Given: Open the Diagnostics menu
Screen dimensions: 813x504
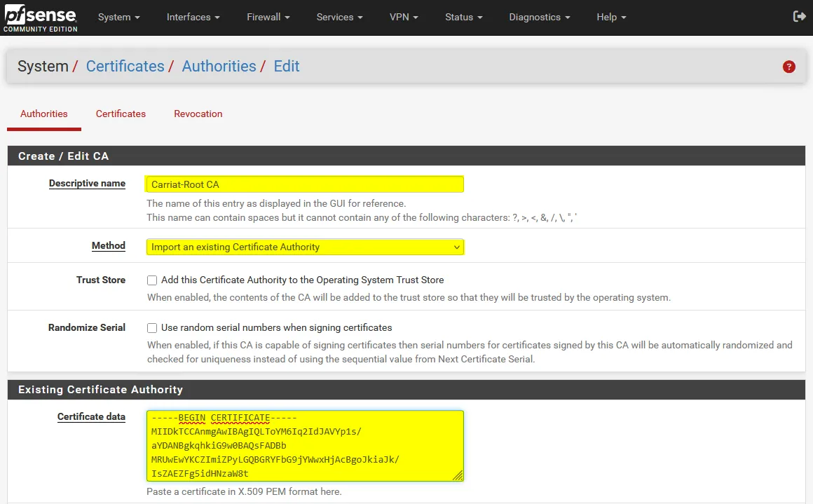Looking at the screenshot, I should (x=539, y=17).
